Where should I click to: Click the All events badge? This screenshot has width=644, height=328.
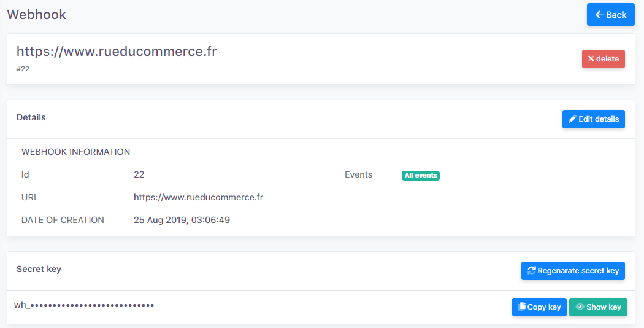[x=421, y=175]
